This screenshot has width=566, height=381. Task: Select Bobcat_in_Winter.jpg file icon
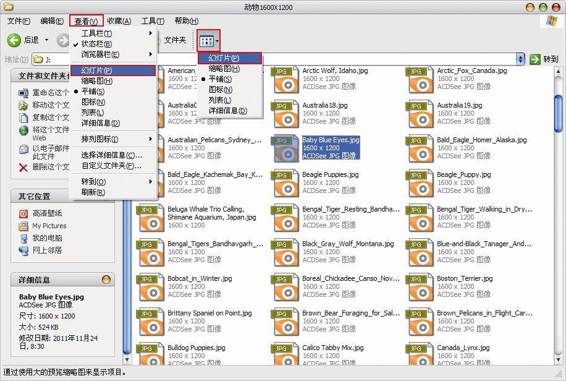tap(150, 287)
